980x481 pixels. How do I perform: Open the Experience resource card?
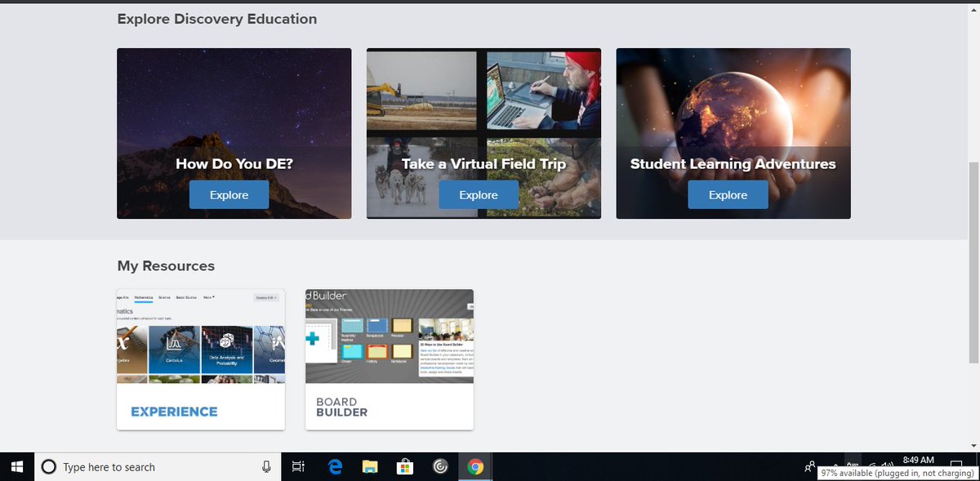[x=201, y=359]
